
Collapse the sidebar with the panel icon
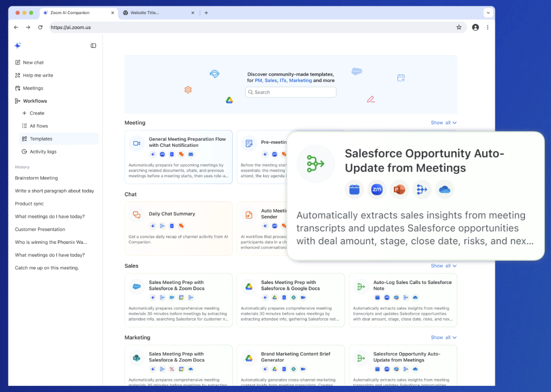93,46
